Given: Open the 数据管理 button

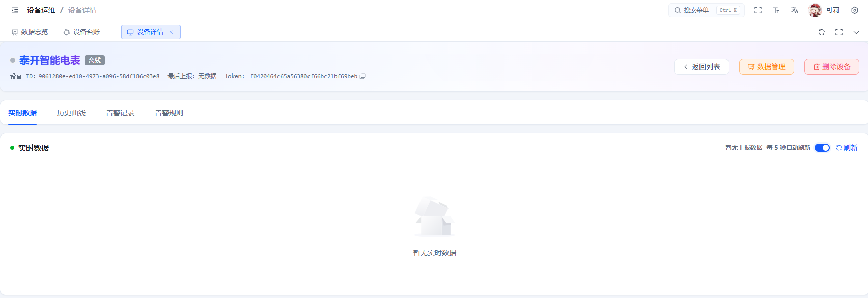Looking at the screenshot, I should click(x=767, y=67).
